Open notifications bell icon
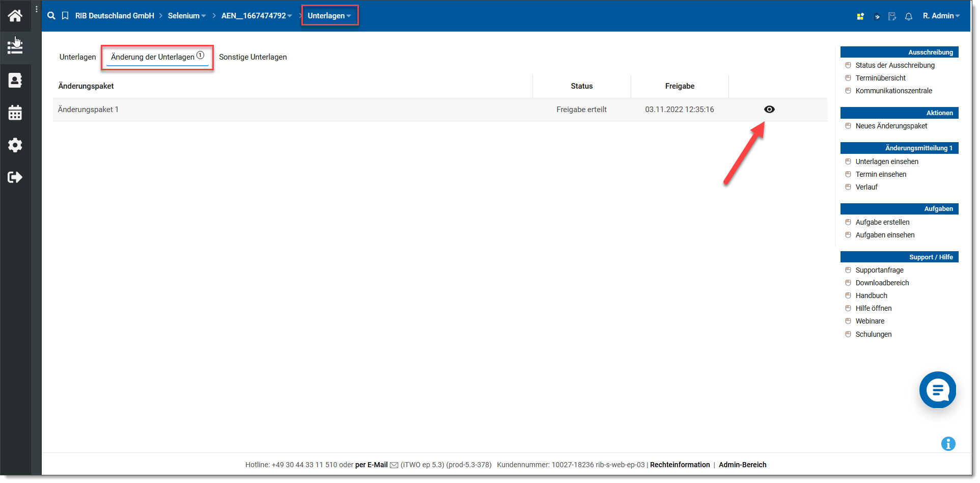This screenshot has height=483, width=980. (909, 16)
